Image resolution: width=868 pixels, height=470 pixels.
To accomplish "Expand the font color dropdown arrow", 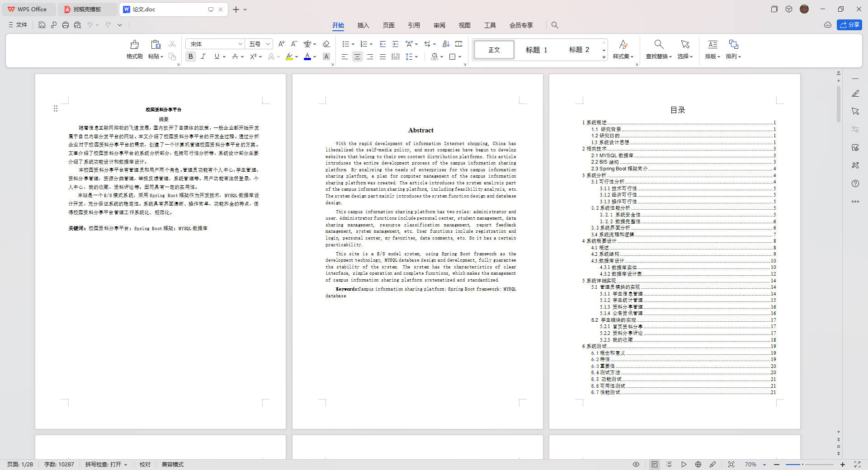I will 315,56.
